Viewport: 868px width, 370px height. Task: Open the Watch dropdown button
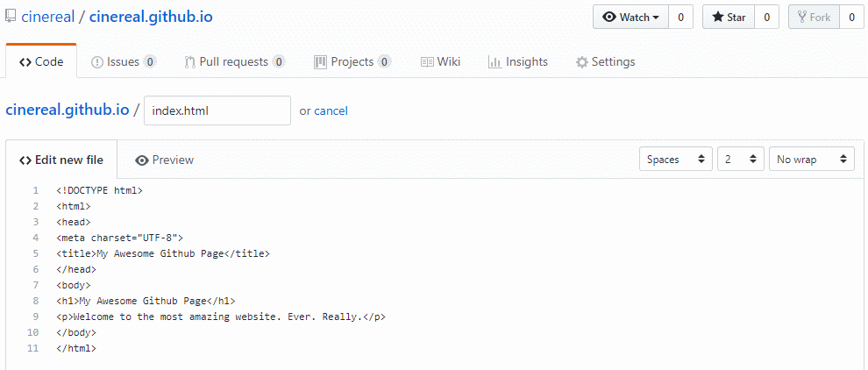tap(631, 18)
